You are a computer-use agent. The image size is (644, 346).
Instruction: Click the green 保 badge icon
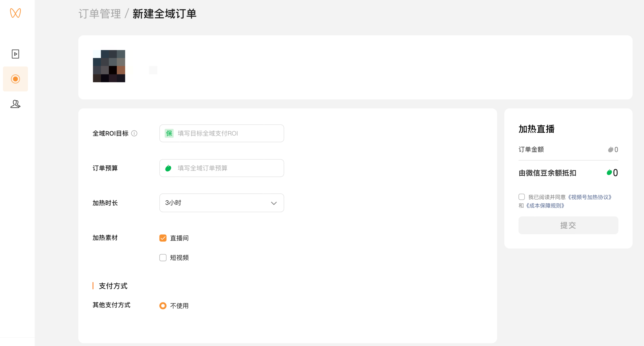click(169, 133)
